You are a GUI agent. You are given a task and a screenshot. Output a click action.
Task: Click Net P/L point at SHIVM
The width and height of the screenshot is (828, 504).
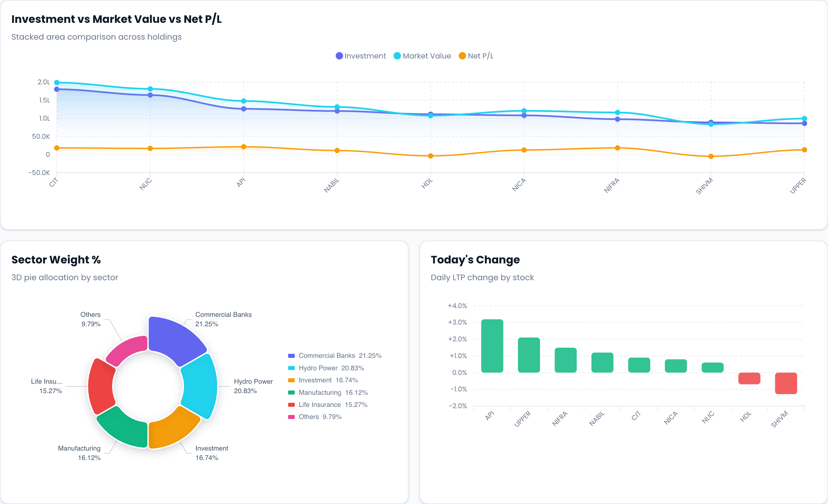(711, 156)
